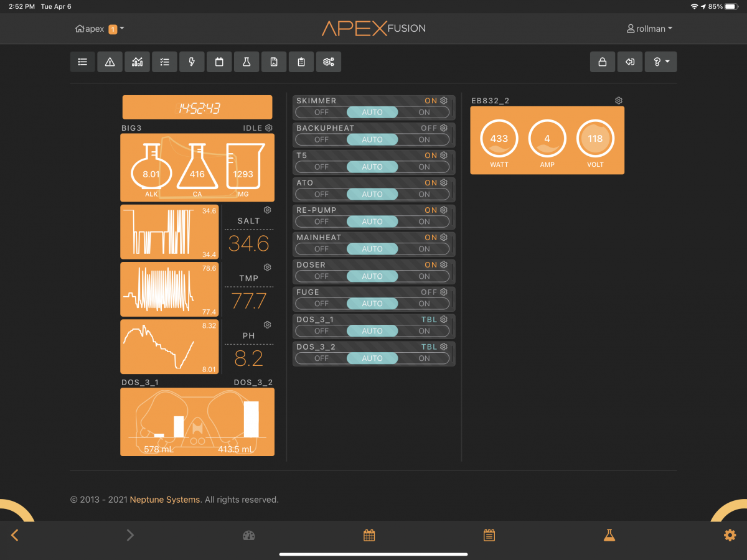Open SKIMMER outlet gear settings

[x=444, y=101]
